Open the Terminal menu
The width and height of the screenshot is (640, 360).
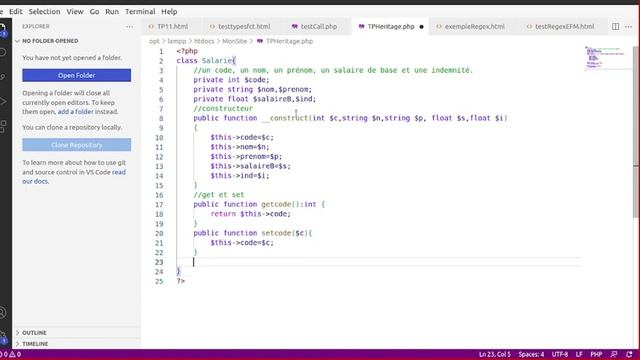(x=140, y=12)
